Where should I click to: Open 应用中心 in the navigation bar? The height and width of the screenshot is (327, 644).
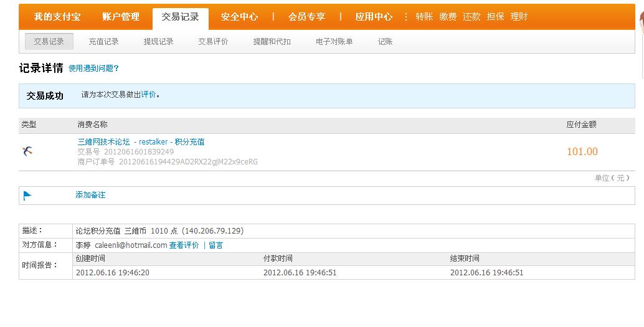coord(374,17)
